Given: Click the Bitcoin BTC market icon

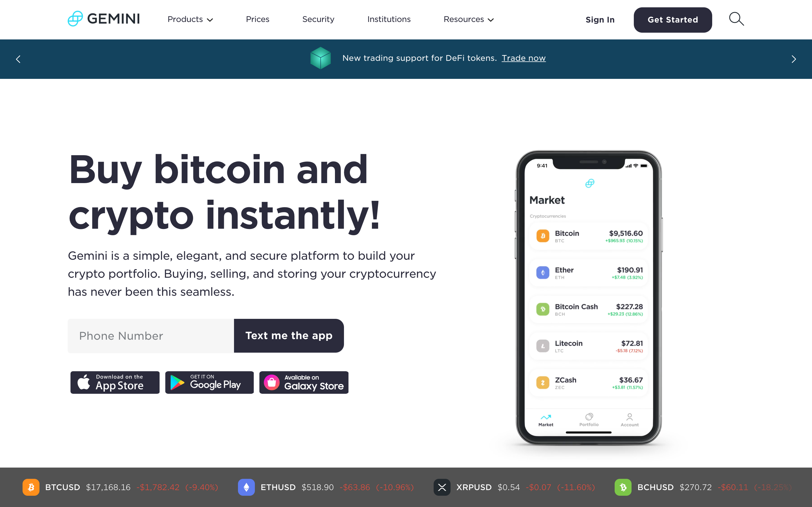Looking at the screenshot, I should [x=542, y=236].
